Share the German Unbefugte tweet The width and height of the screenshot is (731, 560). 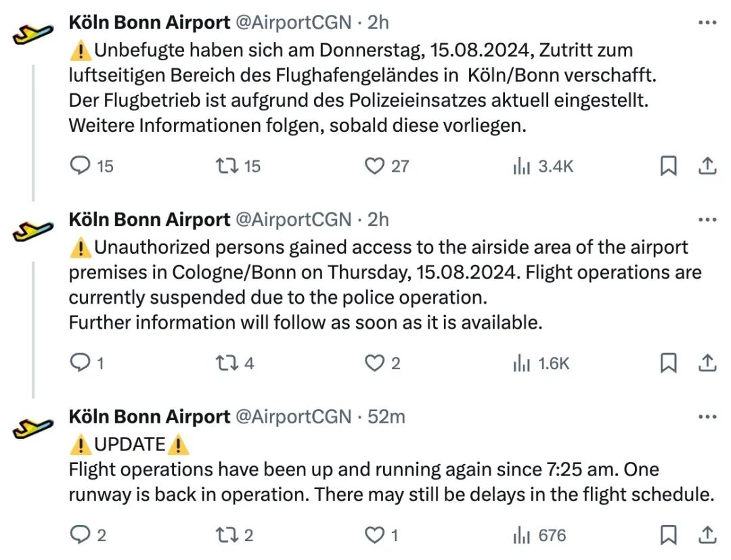(707, 166)
